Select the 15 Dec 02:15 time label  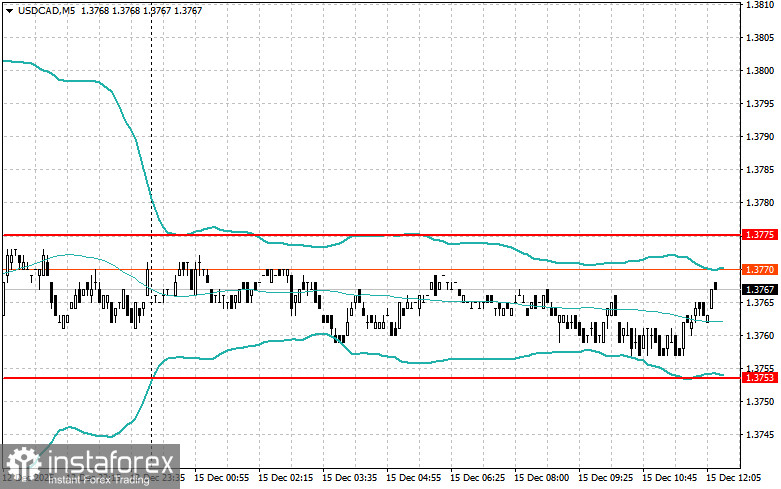pyautogui.click(x=285, y=478)
